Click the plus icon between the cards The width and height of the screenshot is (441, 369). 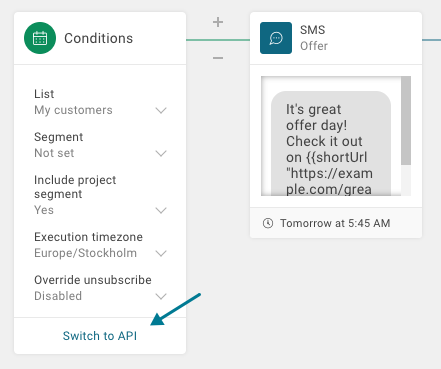tap(218, 22)
